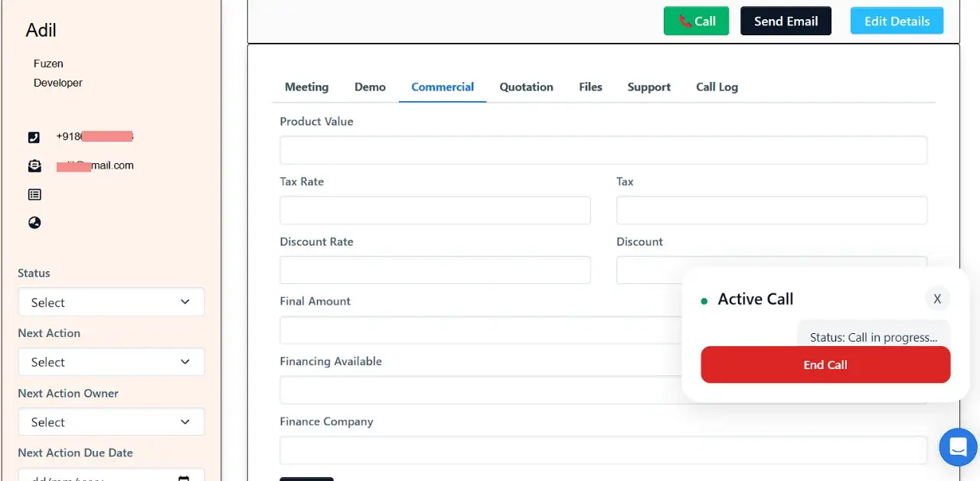
Task: Click the phone contact icon beside the number
Action: click(x=34, y=137)
